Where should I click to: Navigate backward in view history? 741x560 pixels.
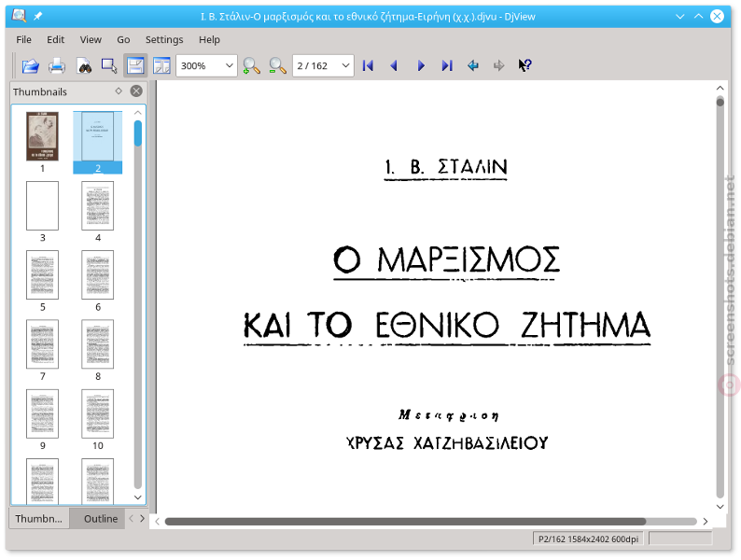(x=473, y=65)
